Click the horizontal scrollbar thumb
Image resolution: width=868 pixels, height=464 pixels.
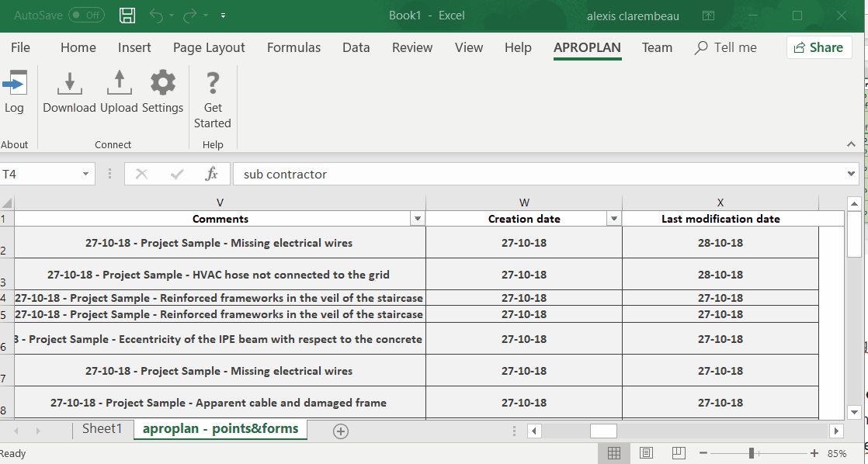[603, 431]
